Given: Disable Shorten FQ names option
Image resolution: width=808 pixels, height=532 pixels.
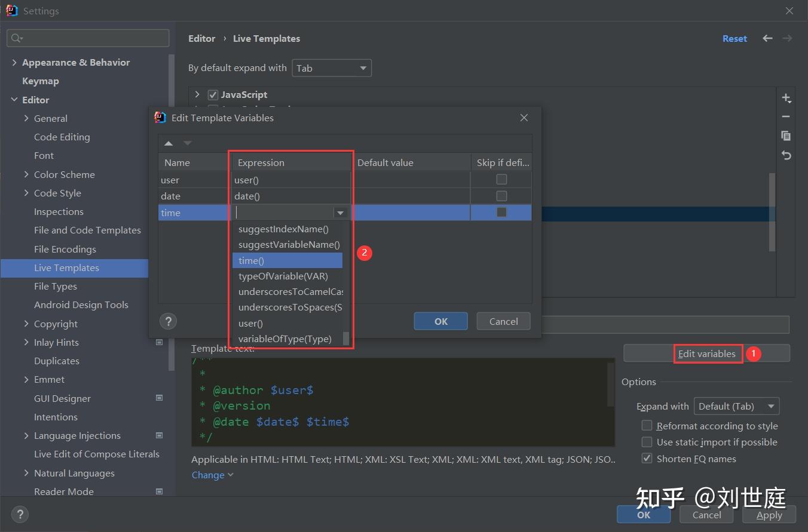Looking at the screenshot, I should [x=647, y=459].
